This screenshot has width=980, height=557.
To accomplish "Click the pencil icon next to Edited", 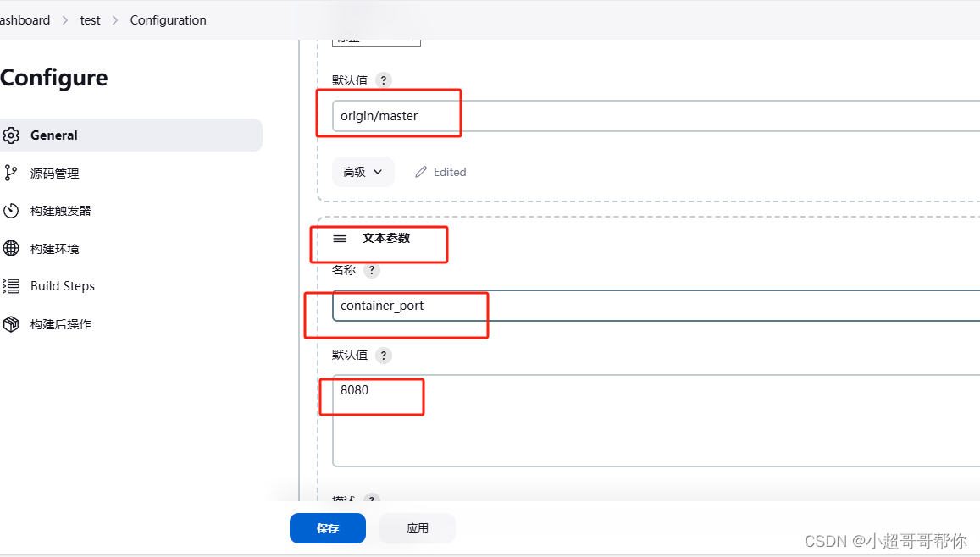I will pos(421,172).
